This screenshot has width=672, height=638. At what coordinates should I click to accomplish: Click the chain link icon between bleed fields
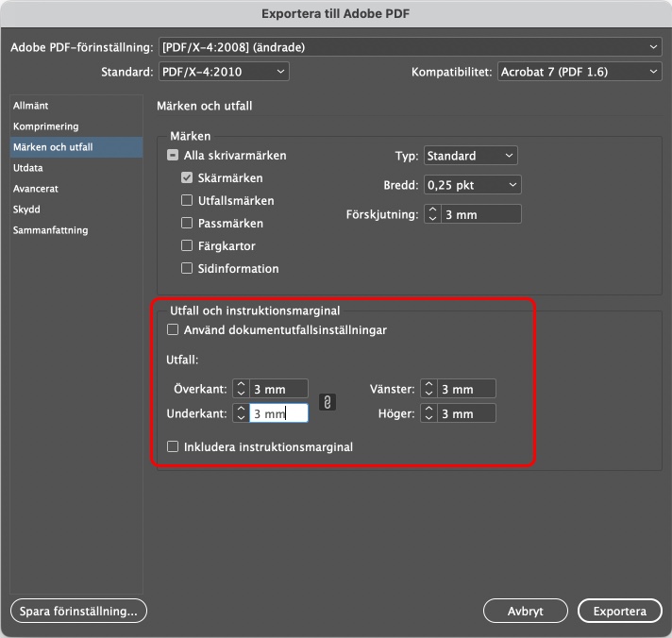click(328, 401)
